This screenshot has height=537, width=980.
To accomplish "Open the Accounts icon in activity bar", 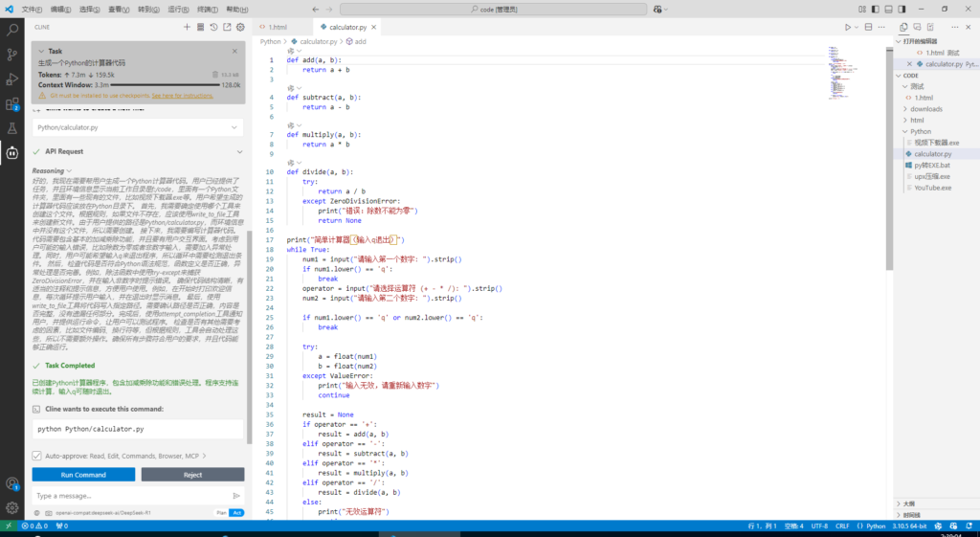I will [x=11, y=483].
